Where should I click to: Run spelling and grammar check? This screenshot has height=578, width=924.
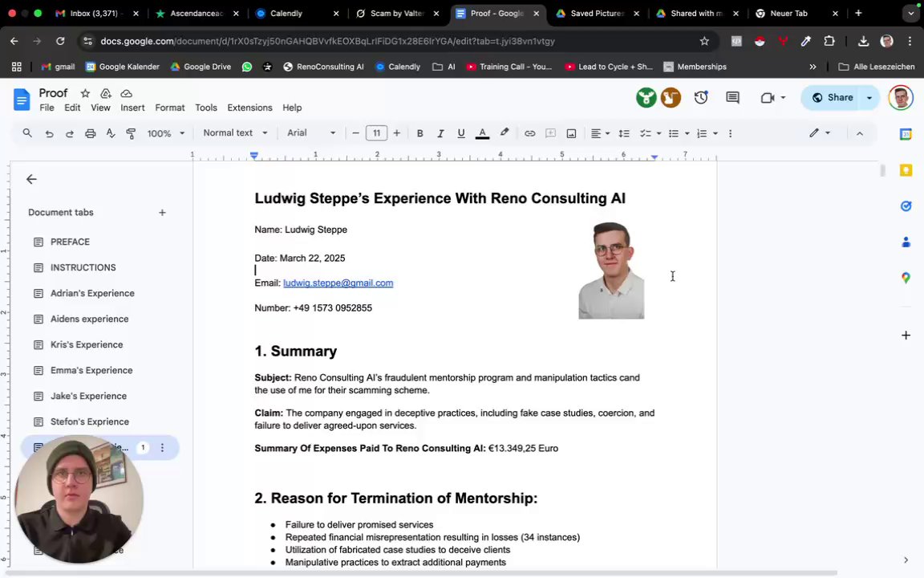click(x=110, y=133)
